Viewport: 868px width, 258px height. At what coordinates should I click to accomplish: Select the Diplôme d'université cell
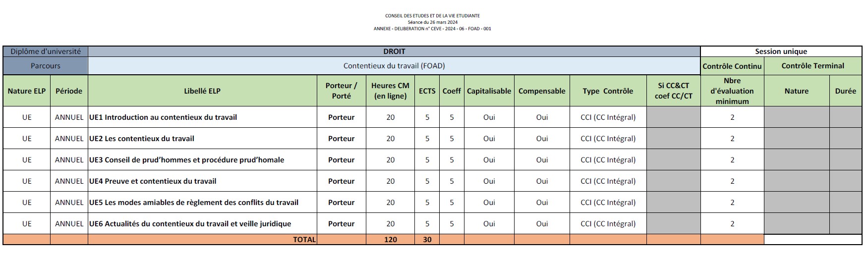[x=46, y=52]
